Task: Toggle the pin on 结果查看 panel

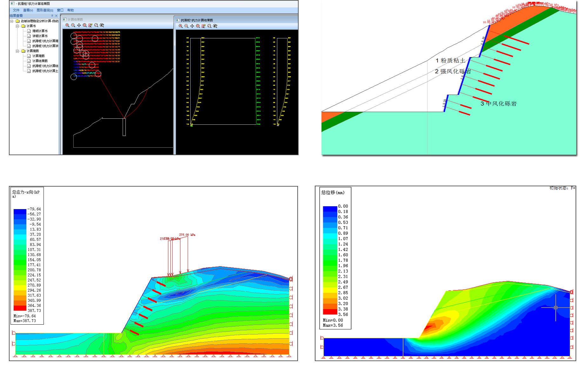Action: click(x=52, y=16)
